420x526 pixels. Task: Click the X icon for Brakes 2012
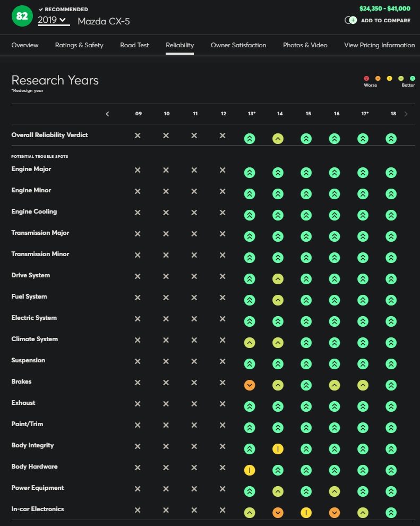click(222, 383)
